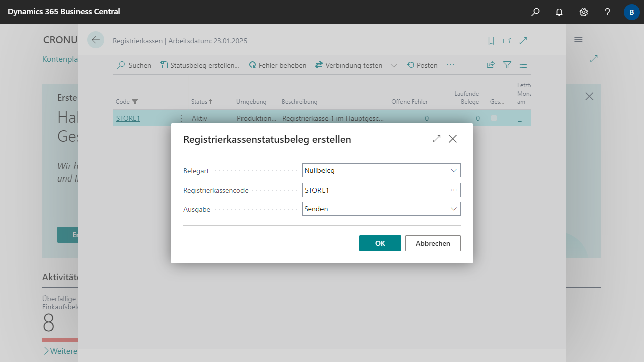644x362 pixels.
Task: Open the dropdown chevron next to Verbindung testen
Action: point(394,65)
